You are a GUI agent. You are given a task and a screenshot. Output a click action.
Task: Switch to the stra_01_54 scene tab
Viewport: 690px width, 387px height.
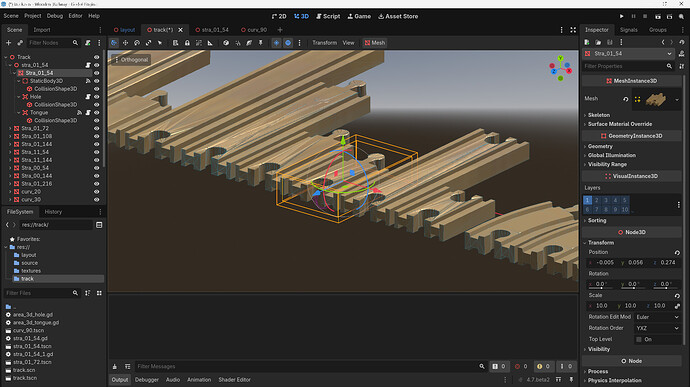coord(212,30)
